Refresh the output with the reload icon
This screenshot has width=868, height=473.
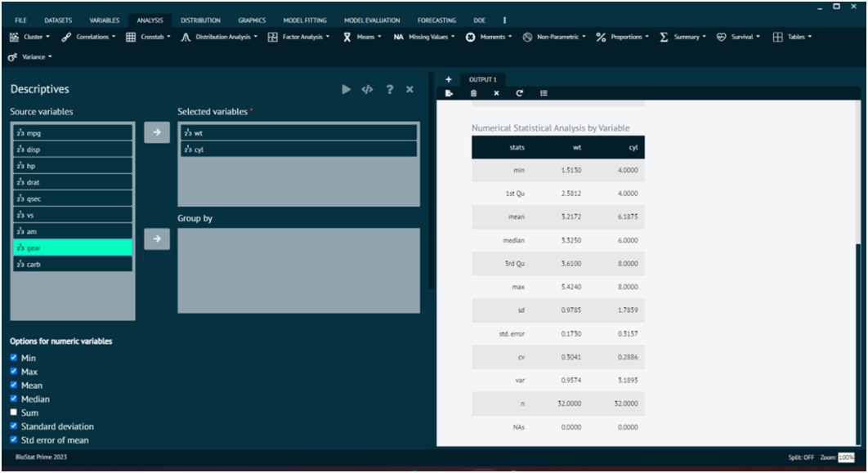tap(519, 93)
